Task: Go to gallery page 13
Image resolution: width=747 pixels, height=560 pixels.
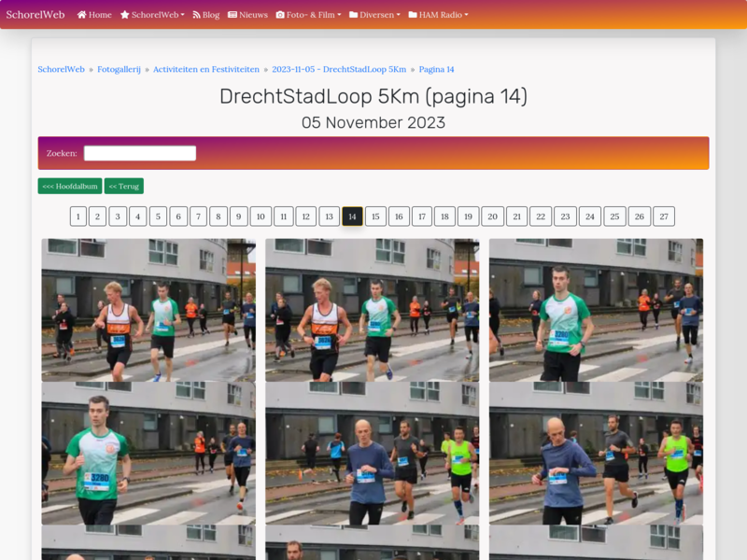Action: pyautogui.click(x=330, y=217)
